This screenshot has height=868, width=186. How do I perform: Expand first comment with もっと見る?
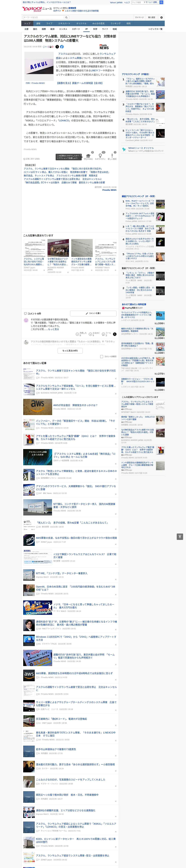pyautogui.click(x=53, y=329)
